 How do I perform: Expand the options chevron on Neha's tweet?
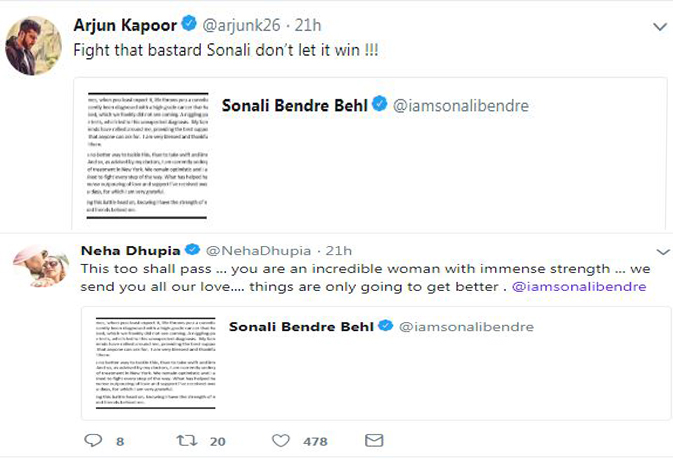pyautogui.click(x=657, y=249)
